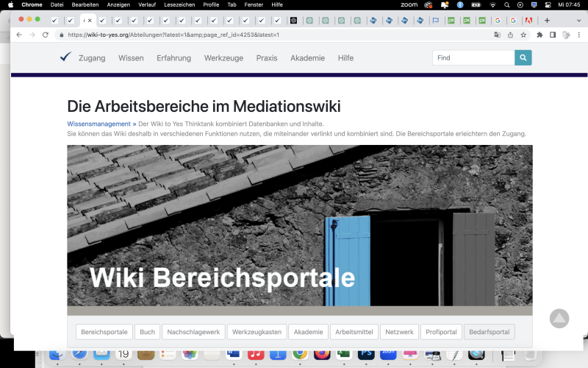Follow the Wissensmanagement link
The height and width of the screenshot is (368, 588).
(x=98, y=124)
